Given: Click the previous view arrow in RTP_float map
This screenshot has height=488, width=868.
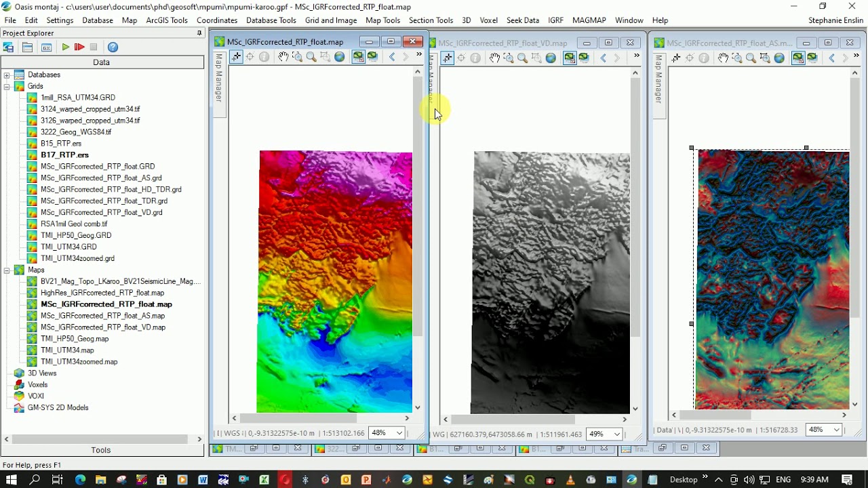Looking at the screenshot, I should pos(392,57).
